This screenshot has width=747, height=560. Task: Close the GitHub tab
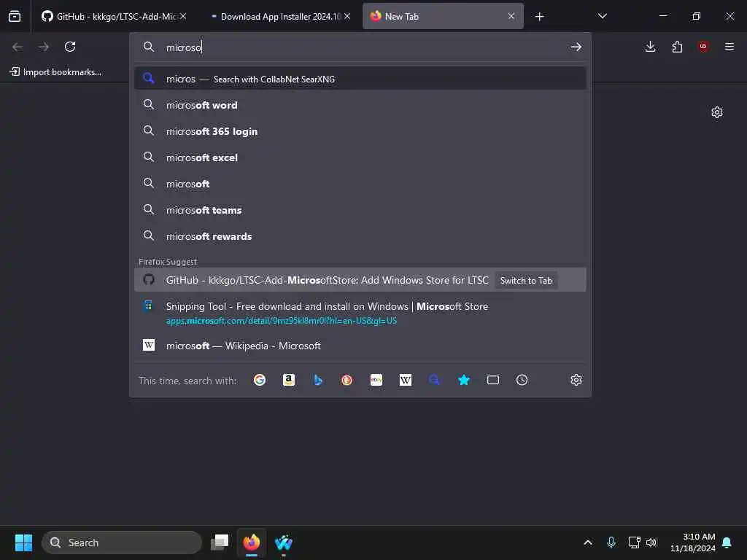tap(183, 16)
